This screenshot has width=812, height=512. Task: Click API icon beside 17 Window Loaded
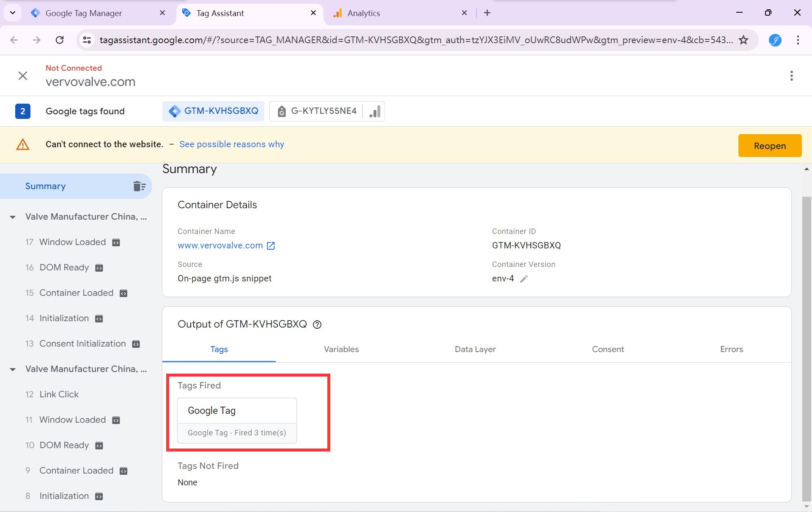tap(116, 242)
